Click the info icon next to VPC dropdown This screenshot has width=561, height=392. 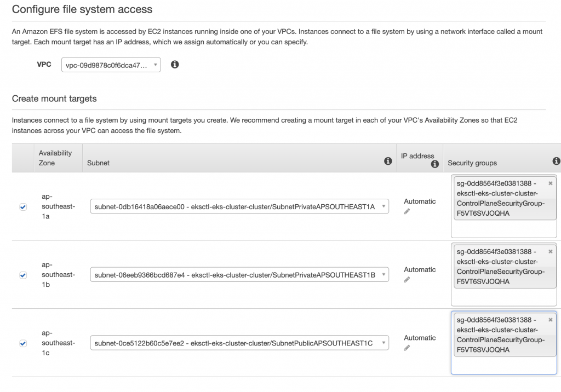[175, 65]
